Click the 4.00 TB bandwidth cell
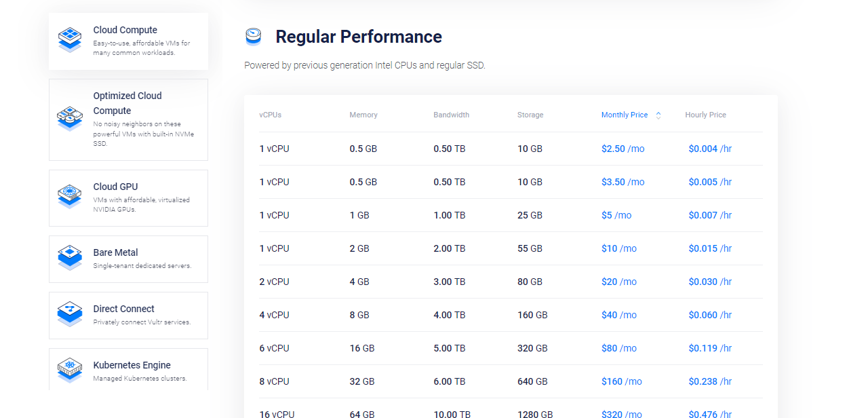The height and width of the screenshot is (418, 868). click(450, 315)
